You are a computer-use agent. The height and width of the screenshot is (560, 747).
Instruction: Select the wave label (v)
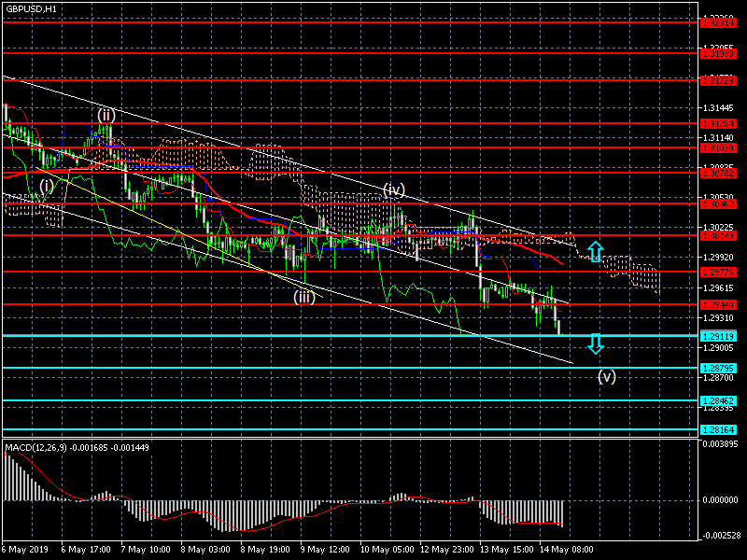[x=607, y=376]
